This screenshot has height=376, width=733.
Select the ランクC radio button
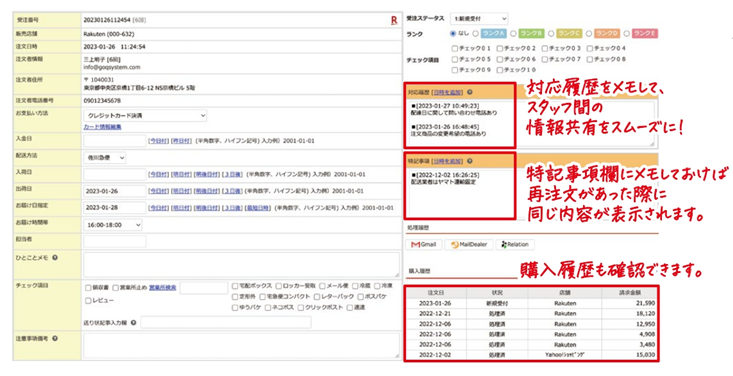[x=551, y=34]
